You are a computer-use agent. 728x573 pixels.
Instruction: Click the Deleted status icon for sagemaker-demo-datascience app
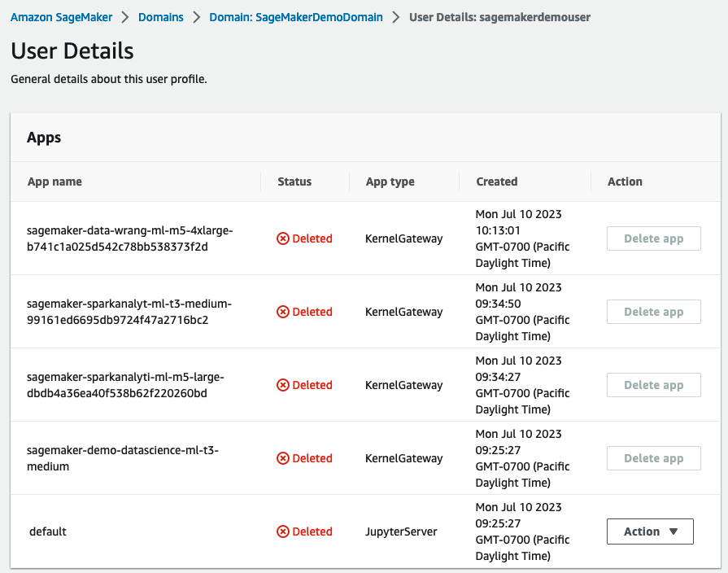[x=283, y=459]
